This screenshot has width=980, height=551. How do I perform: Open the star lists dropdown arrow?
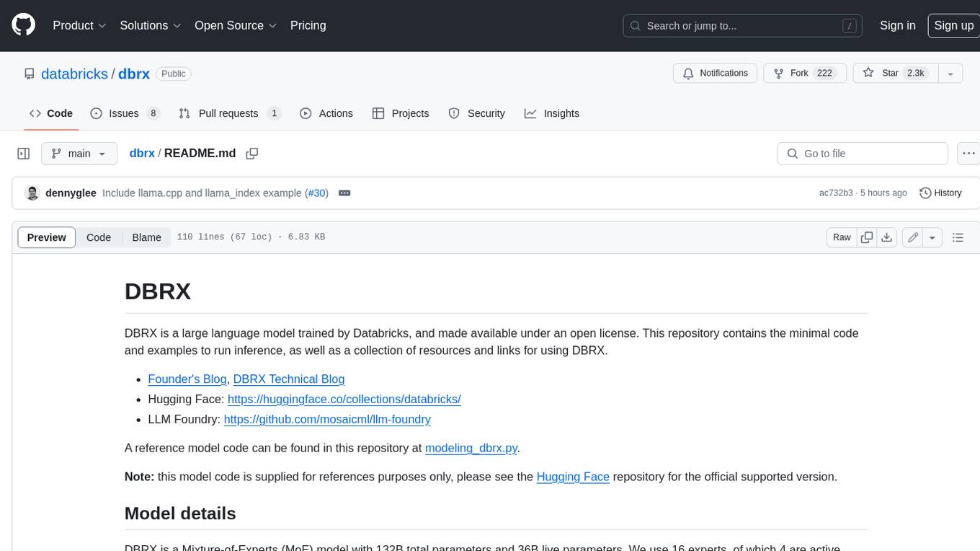(x=950, y=73)
